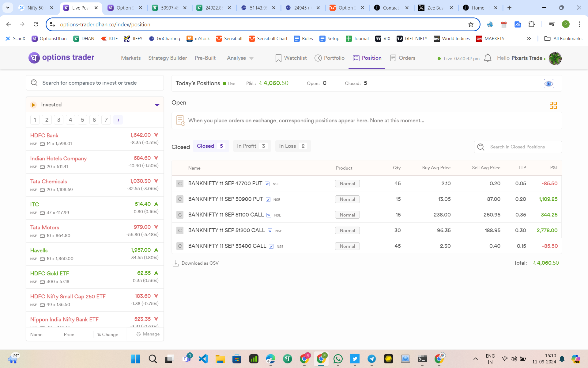The width and height of the screenshot is (588, 368).
Task: Open HDFC Bank in the watchlist
Action: click(x=95, y=139)
